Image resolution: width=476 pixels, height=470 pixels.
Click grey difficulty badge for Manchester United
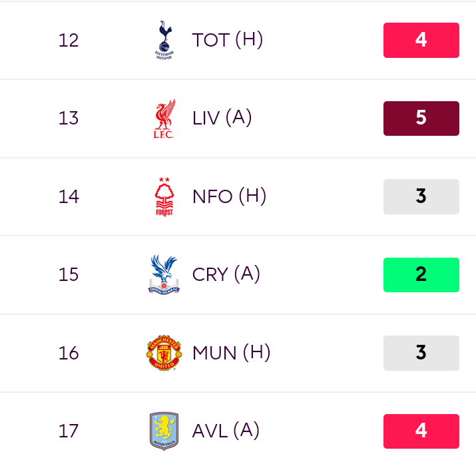click(421, 353)
